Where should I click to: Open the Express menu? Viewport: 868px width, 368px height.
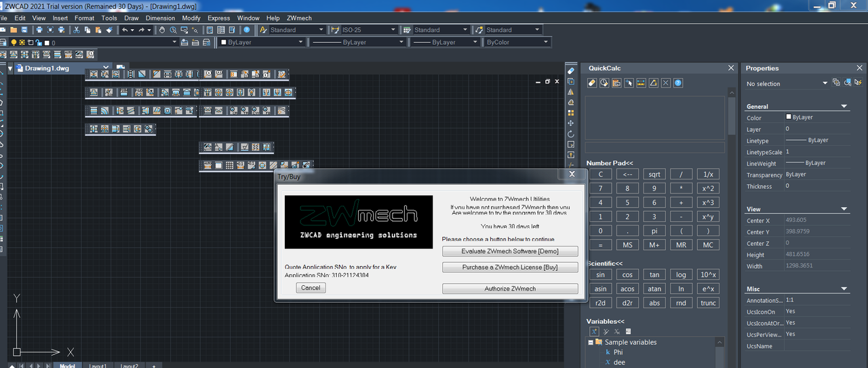(x=218, y=18)
